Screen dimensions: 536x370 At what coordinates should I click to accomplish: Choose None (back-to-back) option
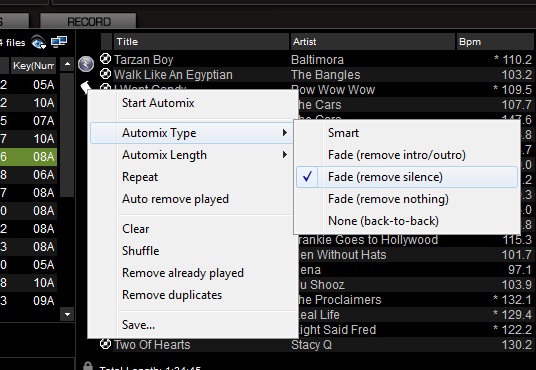[x=407, y=221]
